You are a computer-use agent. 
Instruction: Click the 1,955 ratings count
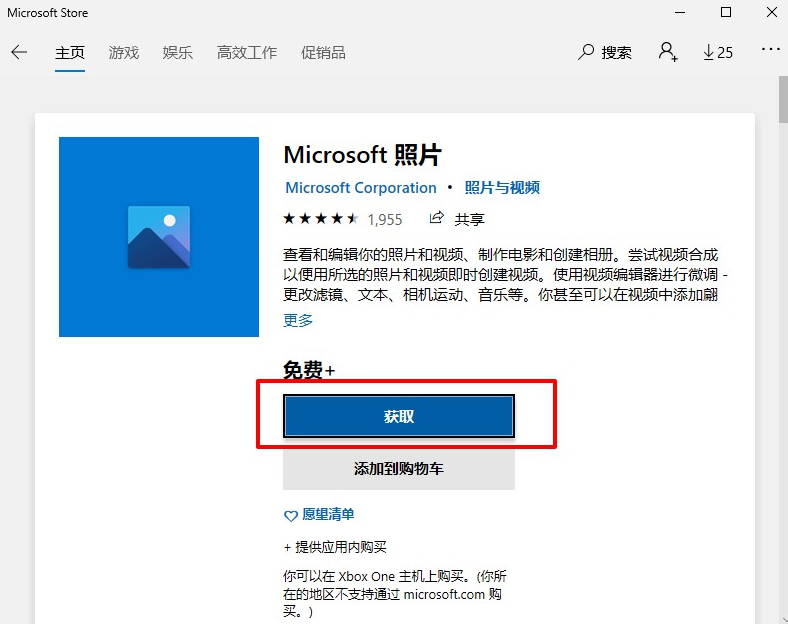tap(384, 220)
